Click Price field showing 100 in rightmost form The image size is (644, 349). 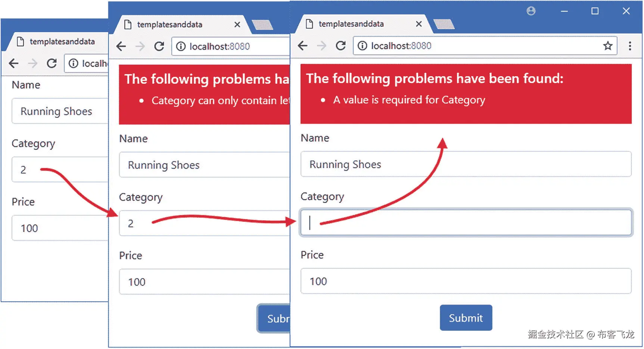[x=466, y=281]
